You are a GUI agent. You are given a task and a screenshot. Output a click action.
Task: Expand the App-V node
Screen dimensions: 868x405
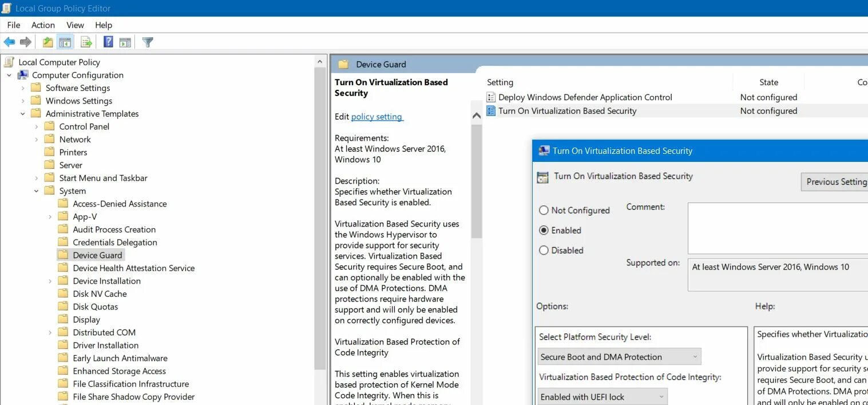(x=50, y=216)
